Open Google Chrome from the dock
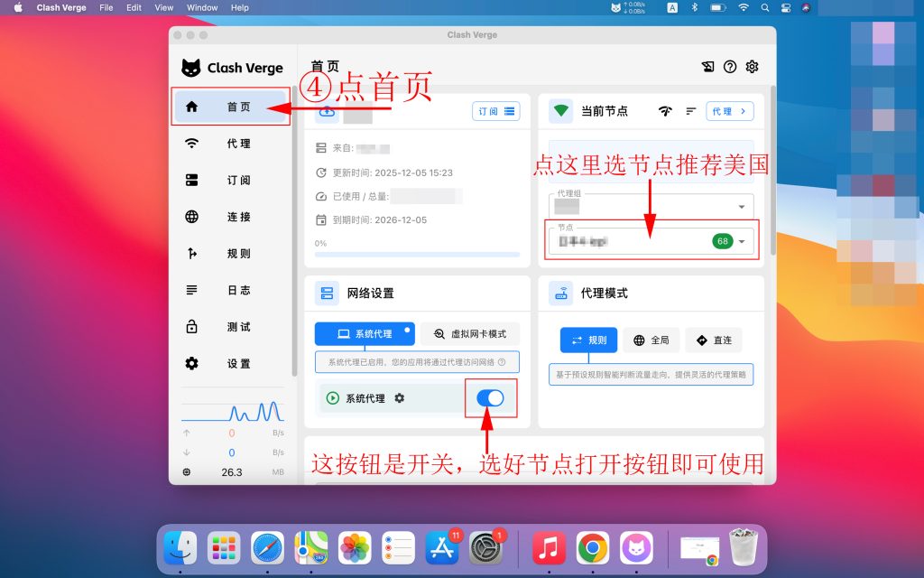This screenshot has width=924, height=578. [x=593, y=548]
